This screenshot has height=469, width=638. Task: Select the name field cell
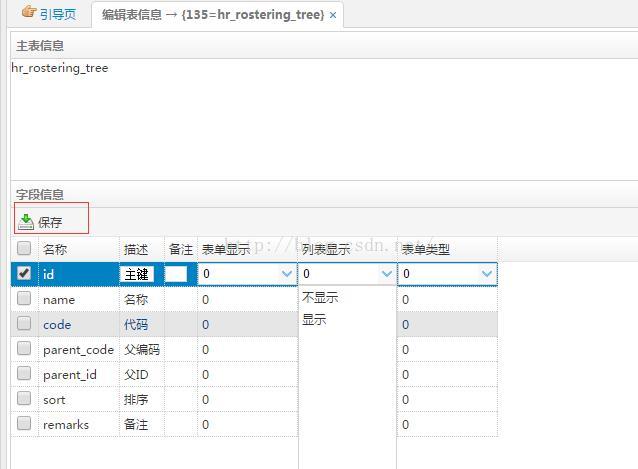pyautogui.click(x=79, y=299)
